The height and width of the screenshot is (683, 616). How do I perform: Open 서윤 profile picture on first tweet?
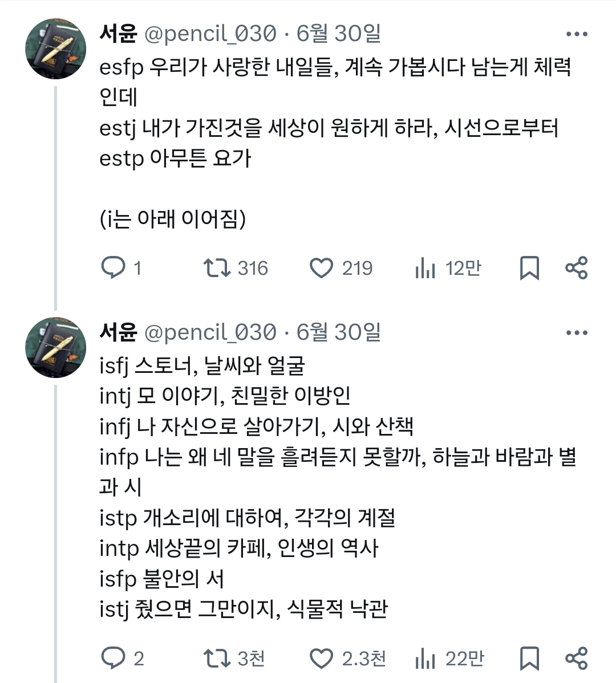coord(55,49)
